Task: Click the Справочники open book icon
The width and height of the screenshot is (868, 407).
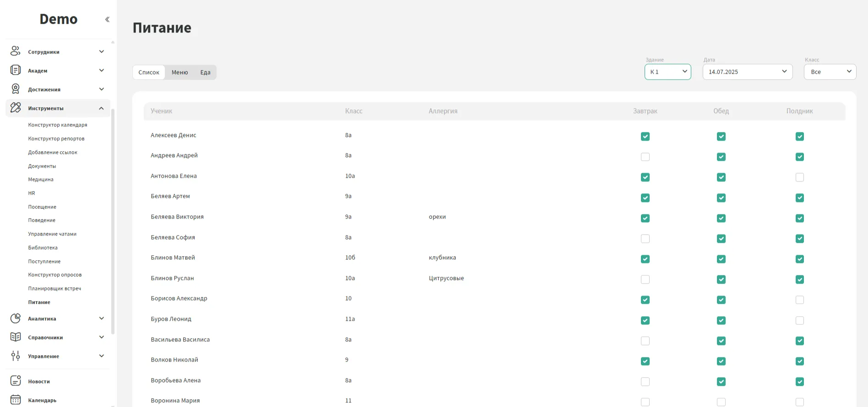Action: (16, 337)
